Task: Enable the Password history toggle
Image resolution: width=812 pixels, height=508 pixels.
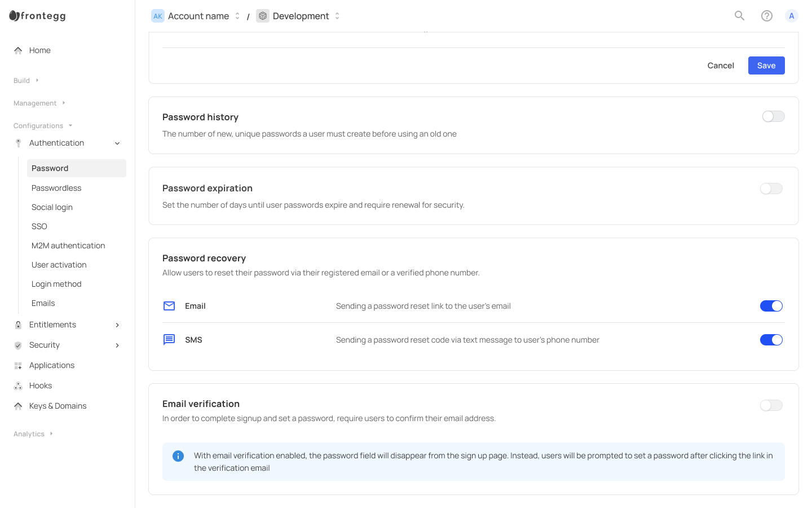Action: point(773,116)
